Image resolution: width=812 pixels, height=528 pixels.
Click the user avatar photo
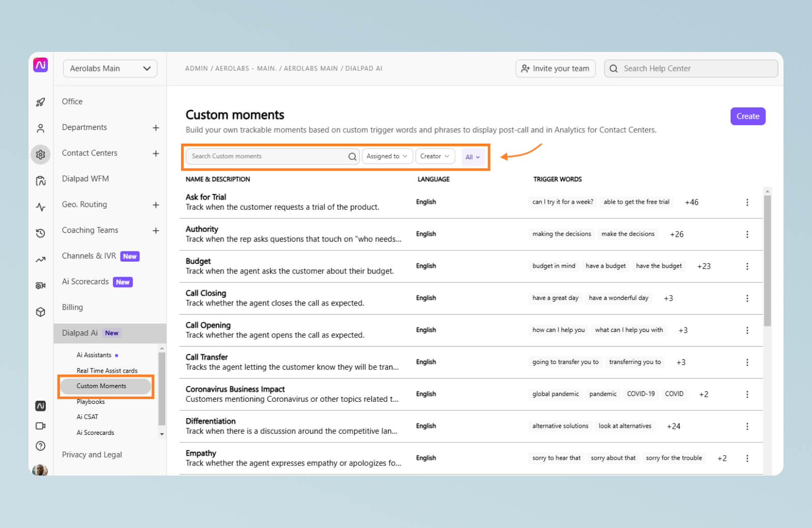pyautogui.click(x=40, y=469)
